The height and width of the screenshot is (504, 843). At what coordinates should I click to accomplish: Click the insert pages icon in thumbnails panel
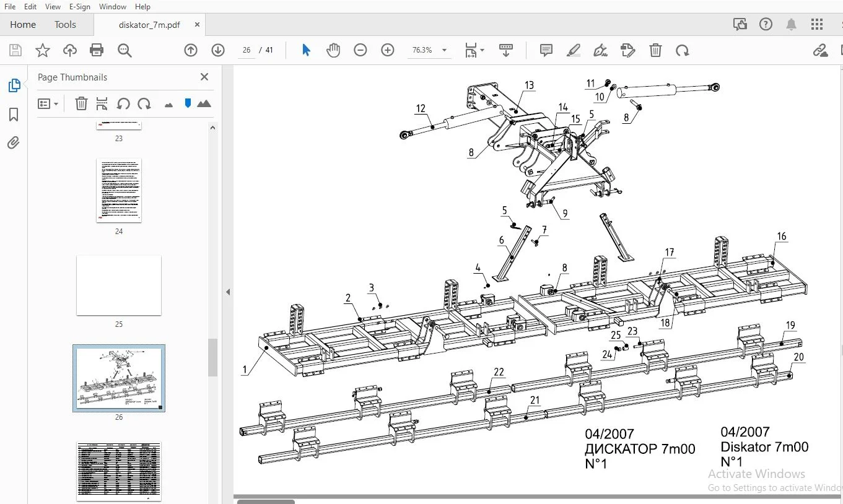coord(102,103)
